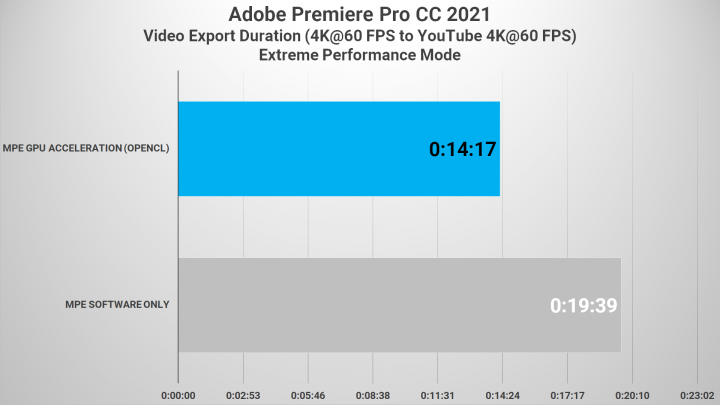The image size is (720, 405).
Task: Click the 0:00:00 axis tick label
Action: pos(178,395)
